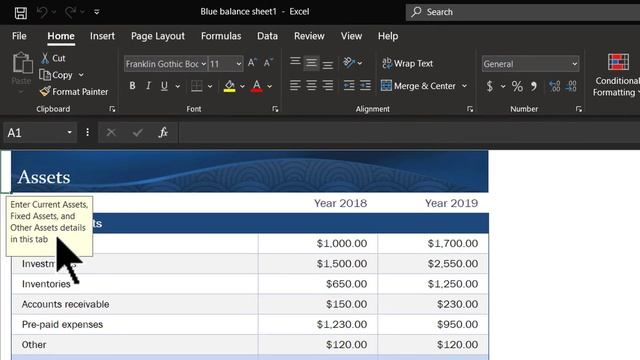Screen dimensions: 640x360
Task: Open Fill Color palette dropdown arrow
Action: coord(242,86)
